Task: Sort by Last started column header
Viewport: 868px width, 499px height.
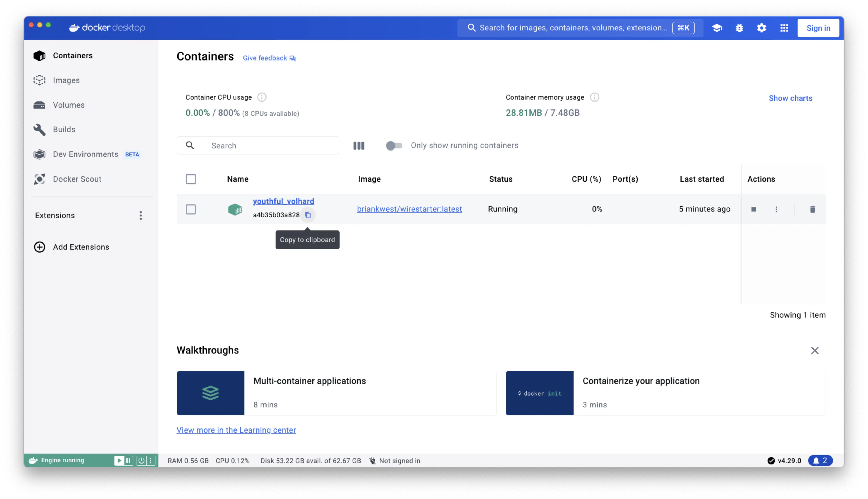Action: click(702, 179)
